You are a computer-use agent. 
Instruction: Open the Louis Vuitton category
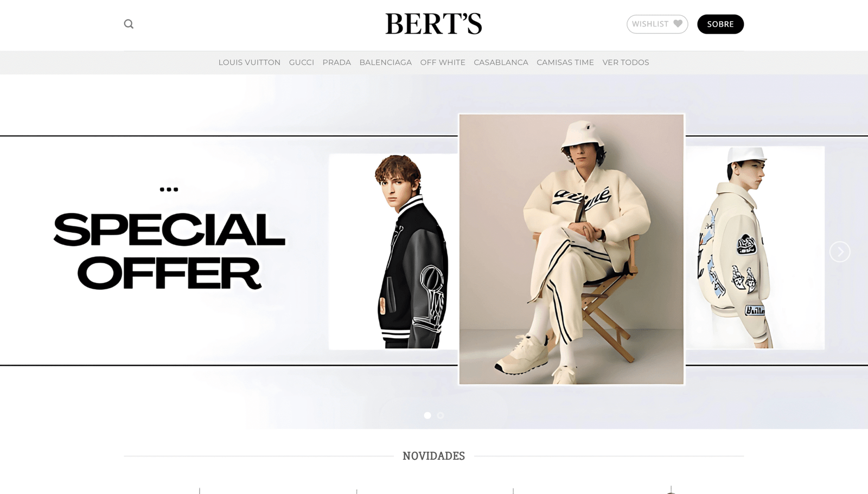(250, 62)
